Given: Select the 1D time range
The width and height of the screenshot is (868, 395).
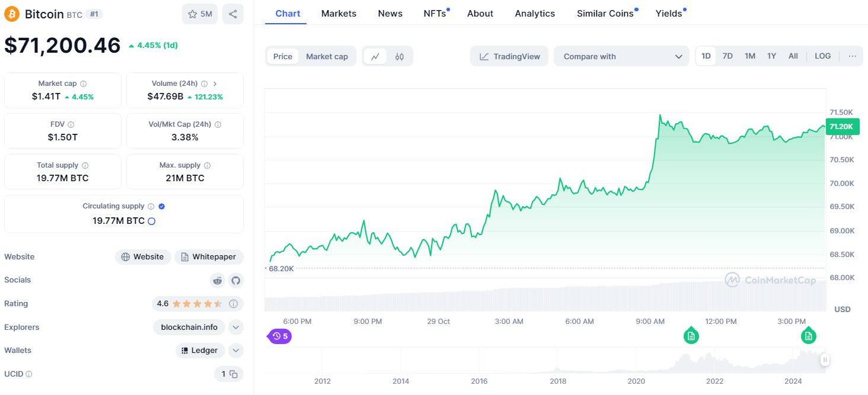Looking at the screenshot, I should pos(706,56).
